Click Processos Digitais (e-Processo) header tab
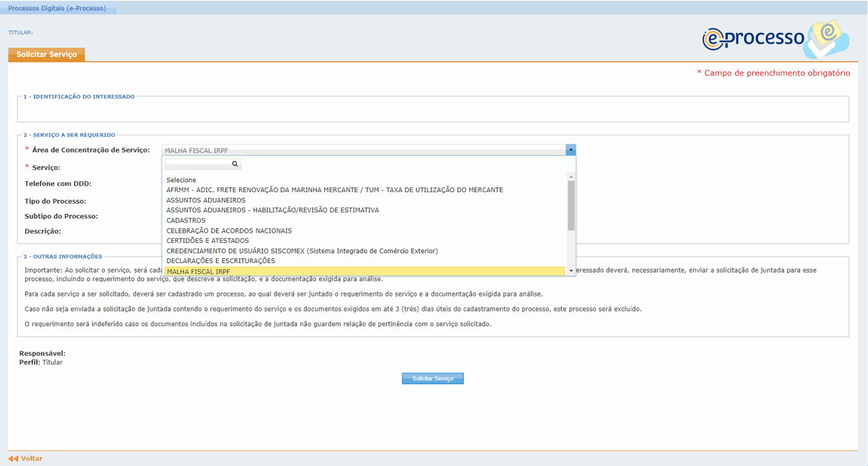 coord(57,8)
